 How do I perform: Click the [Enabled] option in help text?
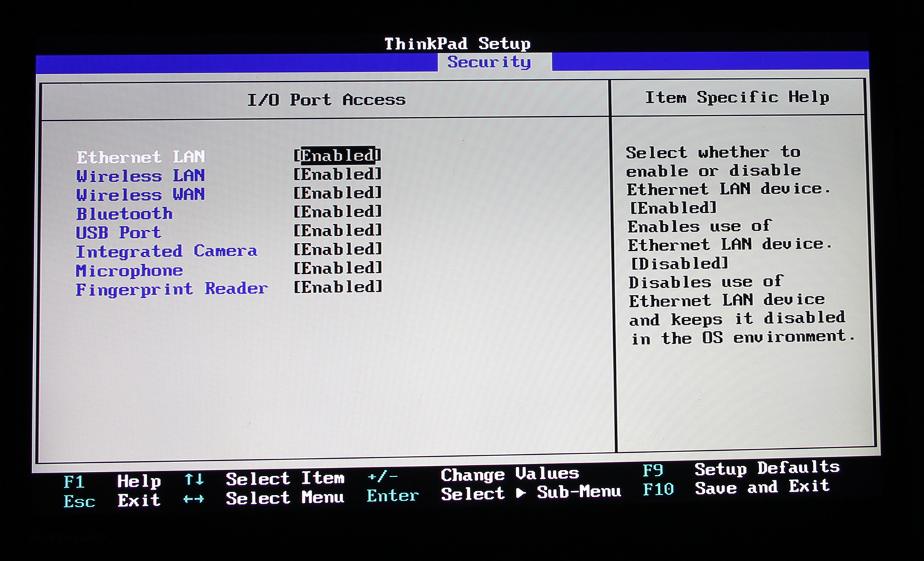point(673,208)
